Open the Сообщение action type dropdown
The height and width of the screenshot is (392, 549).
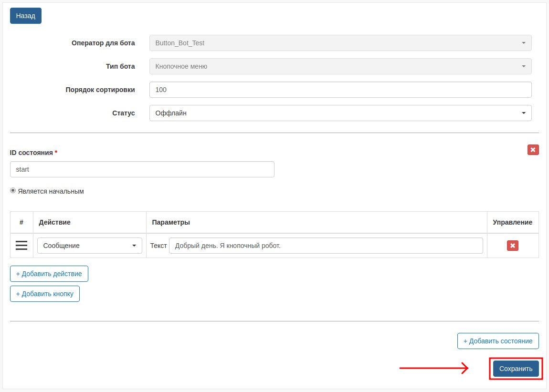pyautogui.click(x=89, y=246)
